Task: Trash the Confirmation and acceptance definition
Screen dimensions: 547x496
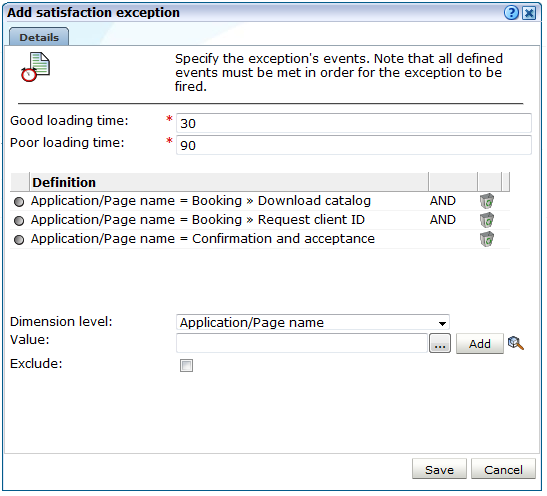Action: (487, 239)
